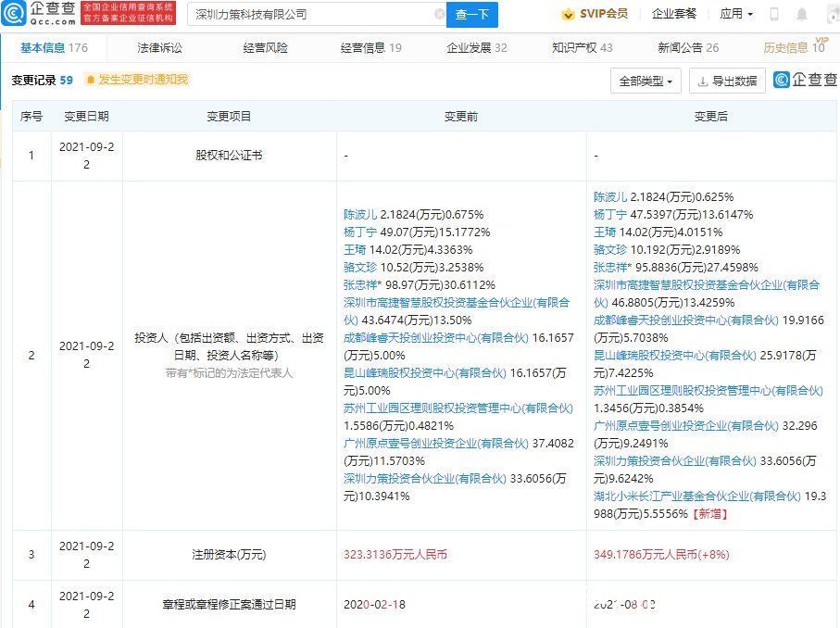Screen dimensions: 840x628
Task: Click the bell icon beside 发生变更时通知我
Action: (x=91, y=80)
